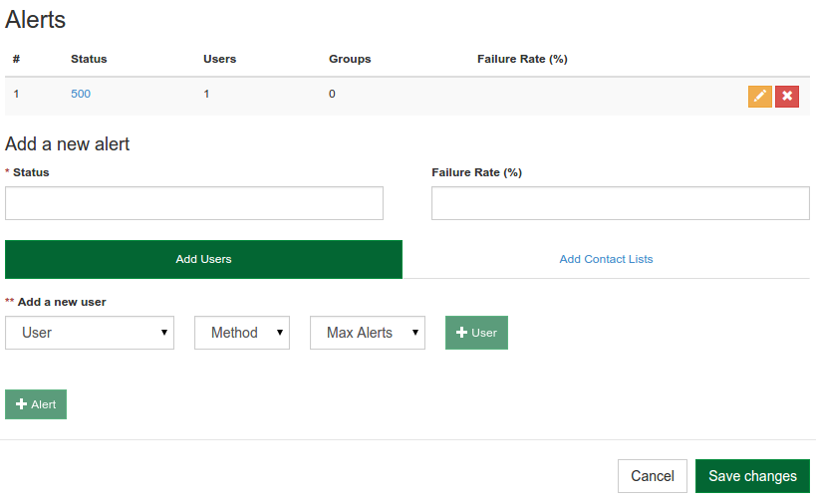Focus the Failure Rate (%) input field
This screenshot has width=816, height=504.
coord(621,203)
